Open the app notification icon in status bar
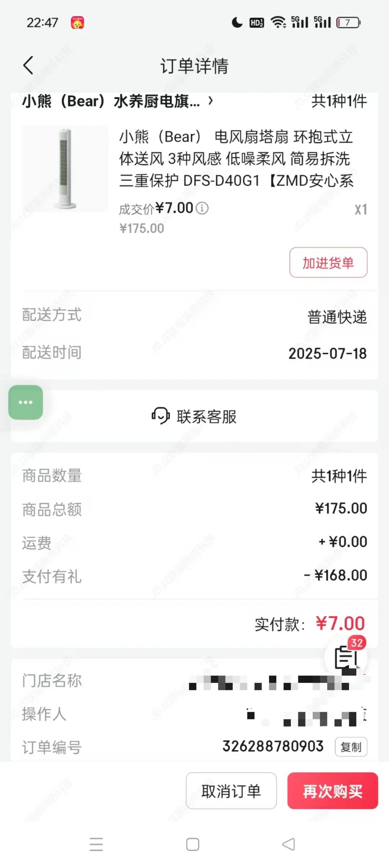389x868 pixels. pos(77,23)
